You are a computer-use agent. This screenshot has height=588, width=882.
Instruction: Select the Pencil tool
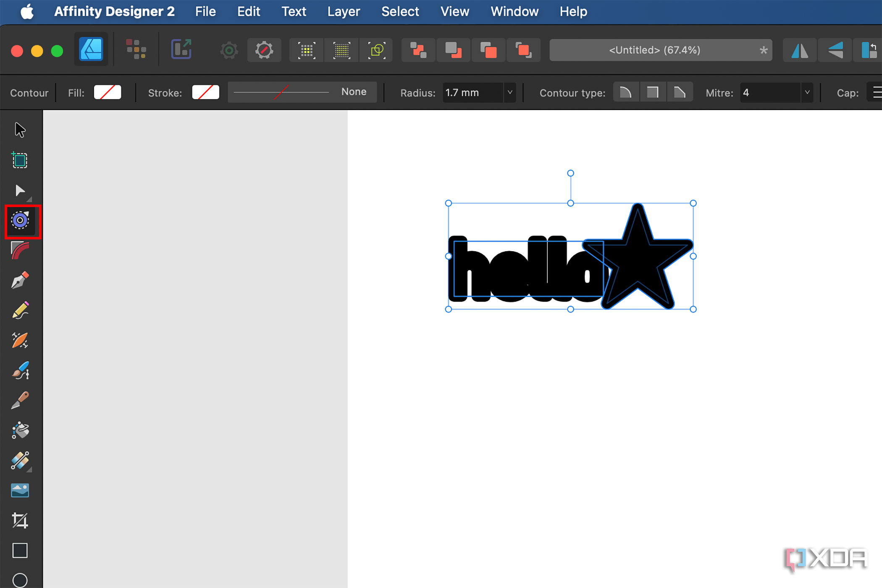pyautogui.click(x=20, y=310)
